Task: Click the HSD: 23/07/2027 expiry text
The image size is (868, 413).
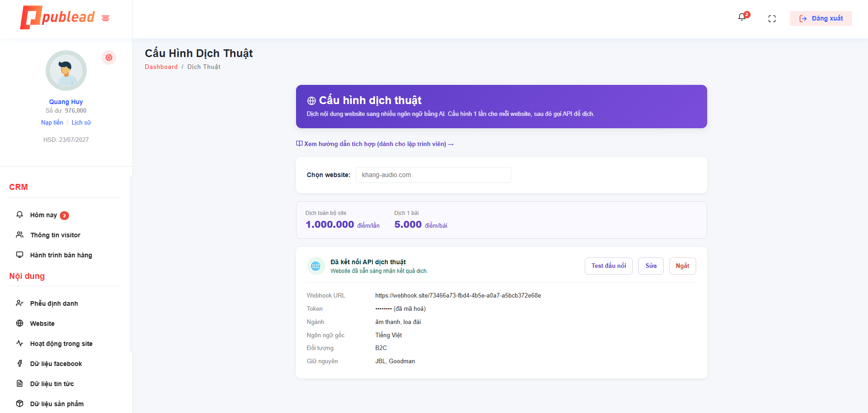Action: [x=66, y=140]
